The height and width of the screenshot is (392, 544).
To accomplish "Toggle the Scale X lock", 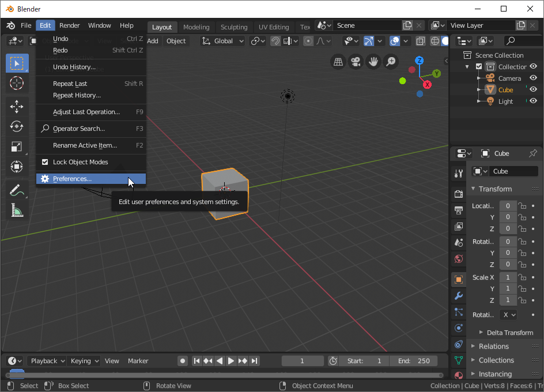I will [x=522, y=277].
